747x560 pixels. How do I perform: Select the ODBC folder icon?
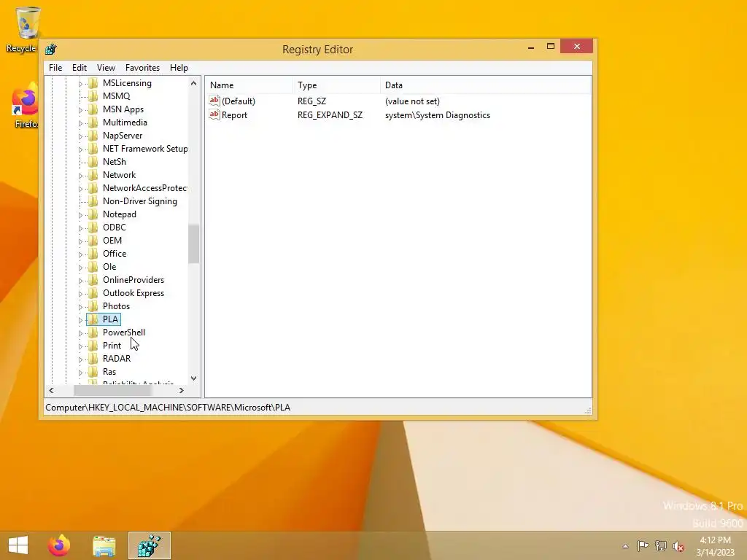93,227
